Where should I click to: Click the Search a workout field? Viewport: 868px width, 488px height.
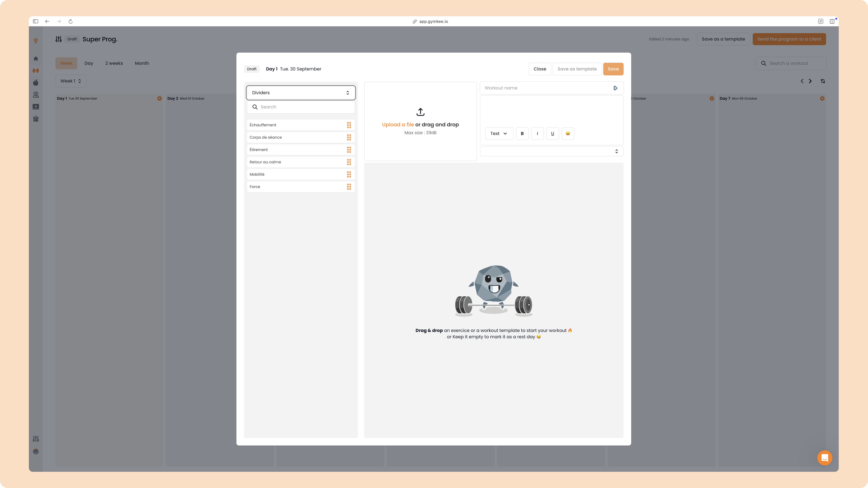(790, 63)
